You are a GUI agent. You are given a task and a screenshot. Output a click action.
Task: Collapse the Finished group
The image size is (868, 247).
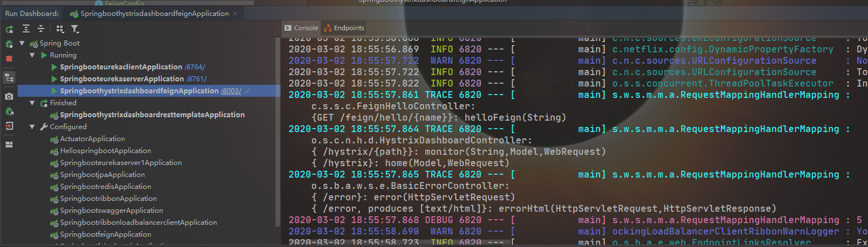point(32,103)
